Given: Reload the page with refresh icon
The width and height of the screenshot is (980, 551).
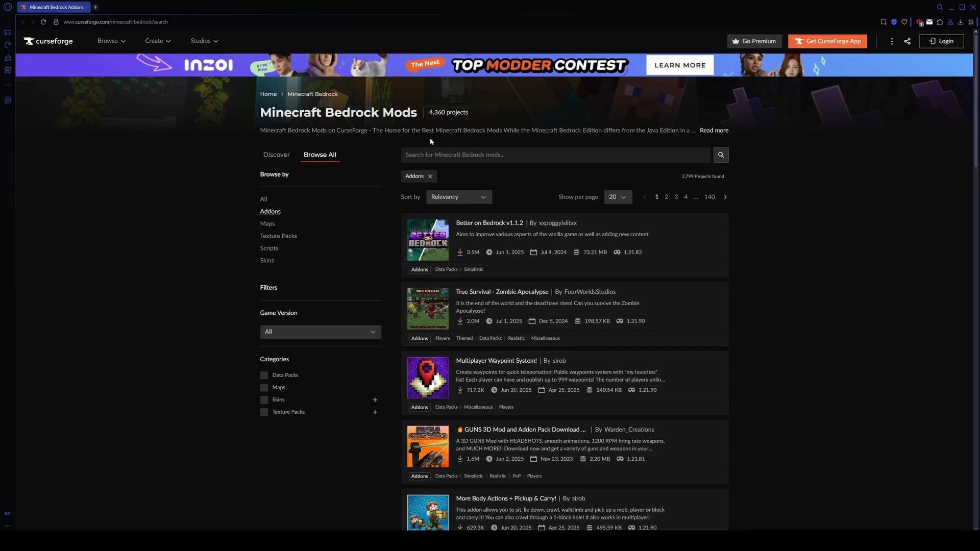Looking at the screenshot, I should [43, 22].
